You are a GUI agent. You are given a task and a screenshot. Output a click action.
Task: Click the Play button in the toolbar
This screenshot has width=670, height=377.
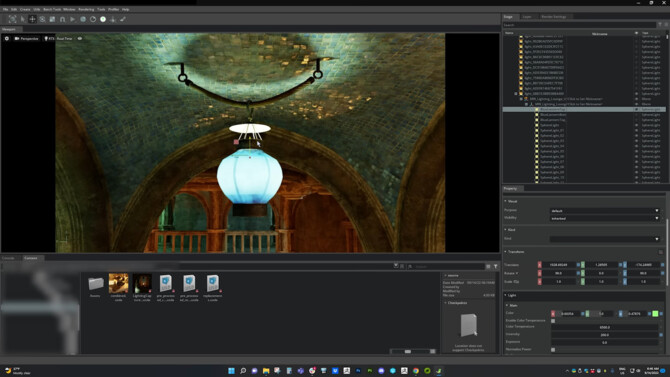click(73, 19)
